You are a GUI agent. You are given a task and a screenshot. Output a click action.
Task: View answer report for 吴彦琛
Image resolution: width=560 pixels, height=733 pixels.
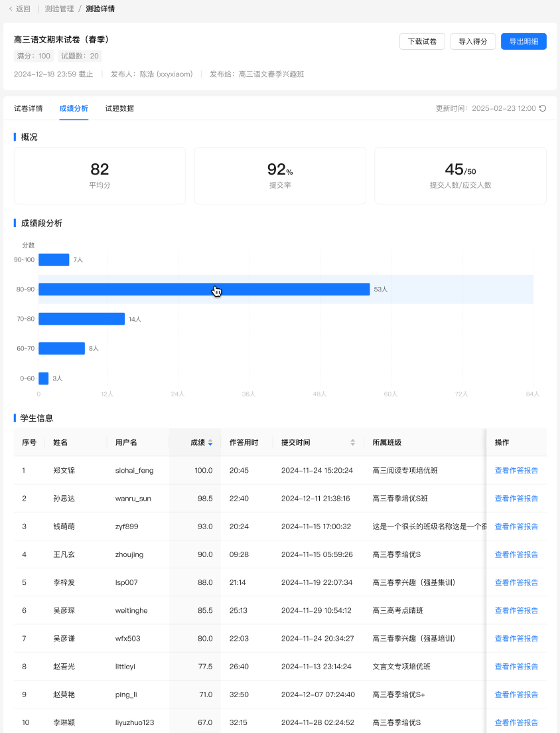[516, 611]
